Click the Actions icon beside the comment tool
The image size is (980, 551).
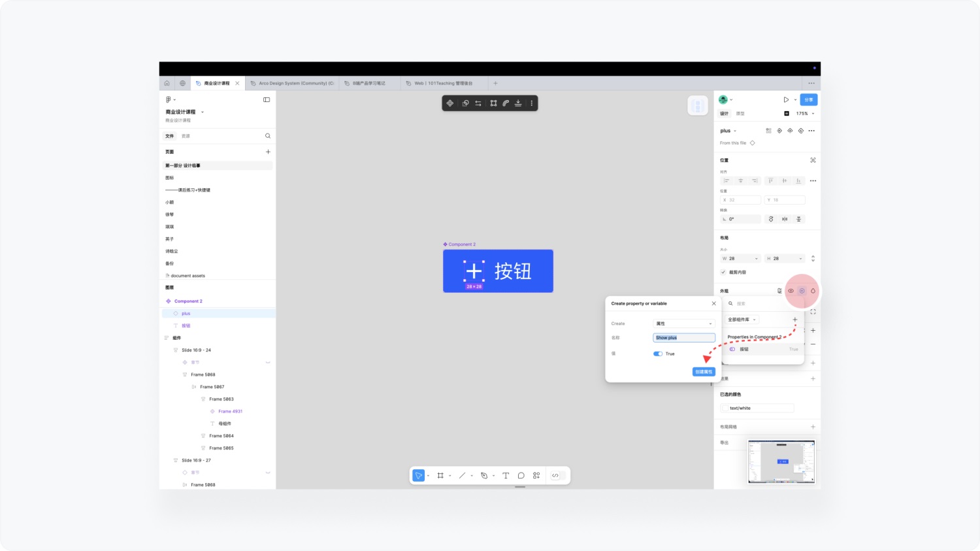[537, 476]
